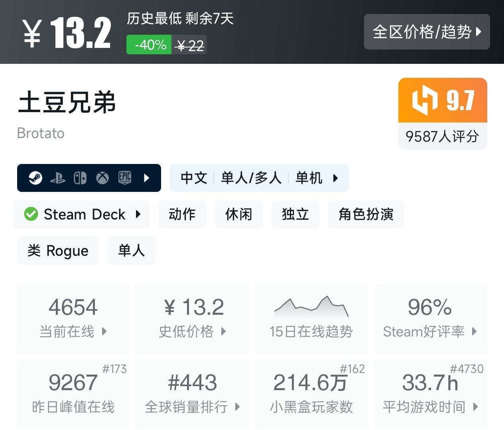Select the 动作 genre tag
Viewport: 504px width, 430px height.
coord(182,215)
